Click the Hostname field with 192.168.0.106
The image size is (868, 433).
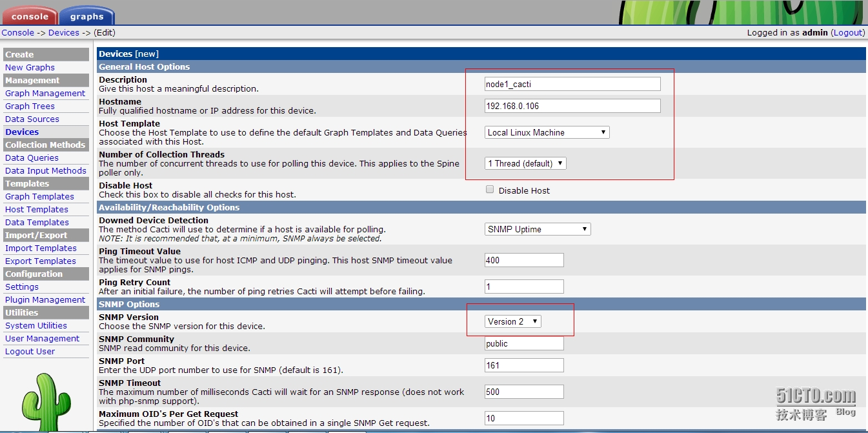pyautogui.click(x=572, y=106)
